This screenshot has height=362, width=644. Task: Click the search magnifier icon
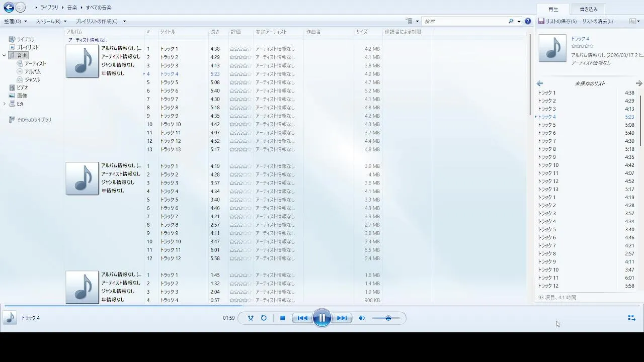[511, 21]
